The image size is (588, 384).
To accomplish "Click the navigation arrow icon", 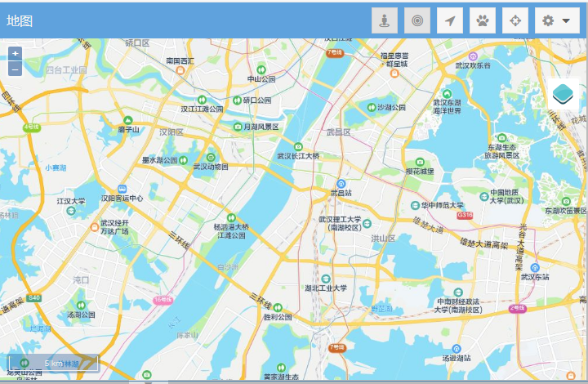I will [x=449, y=21].
